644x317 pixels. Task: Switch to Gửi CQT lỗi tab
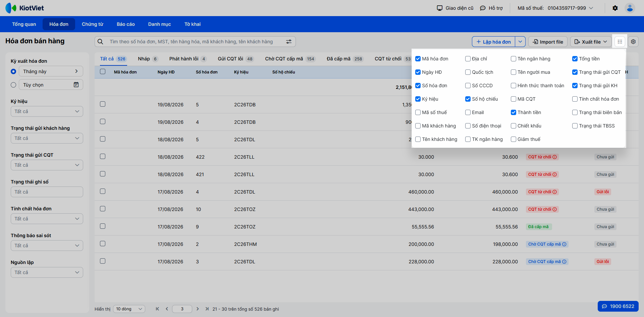click(236, 59)
